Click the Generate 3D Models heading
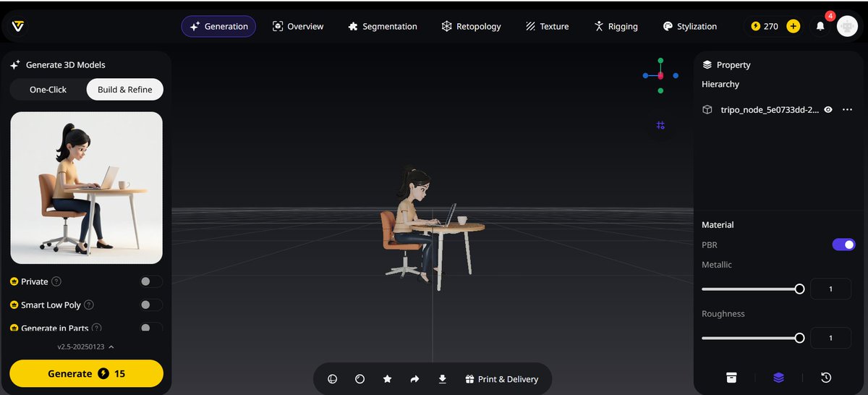 point(65,64)
